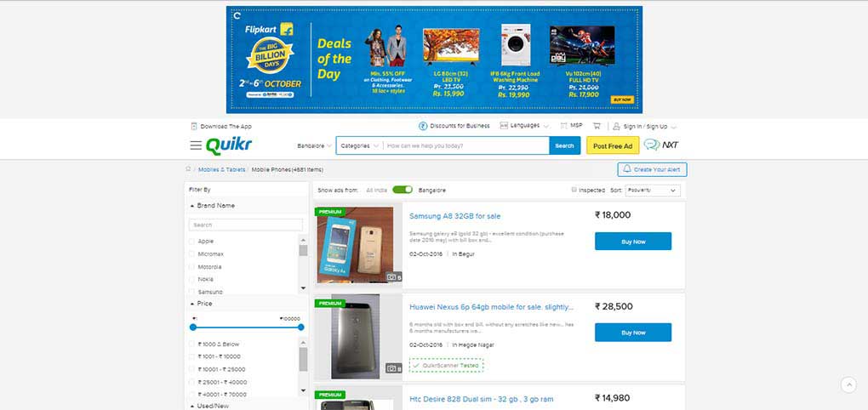Toggle All India / Bangalore ads switch
Screen dimensions: 868x410
403,190
